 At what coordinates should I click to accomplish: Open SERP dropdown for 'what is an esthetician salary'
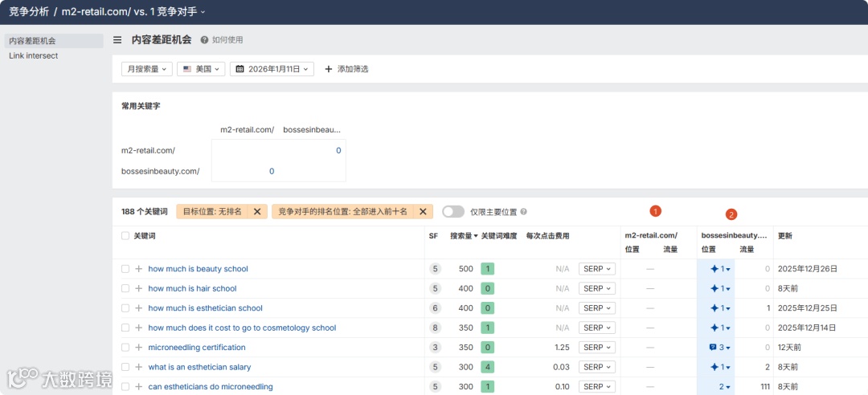pos(596,367)
